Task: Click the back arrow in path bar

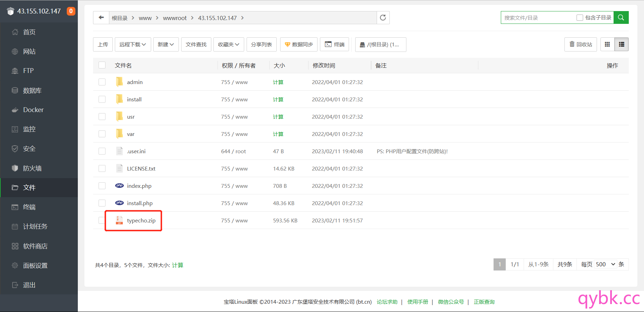Action: click(x=101, y=18)
